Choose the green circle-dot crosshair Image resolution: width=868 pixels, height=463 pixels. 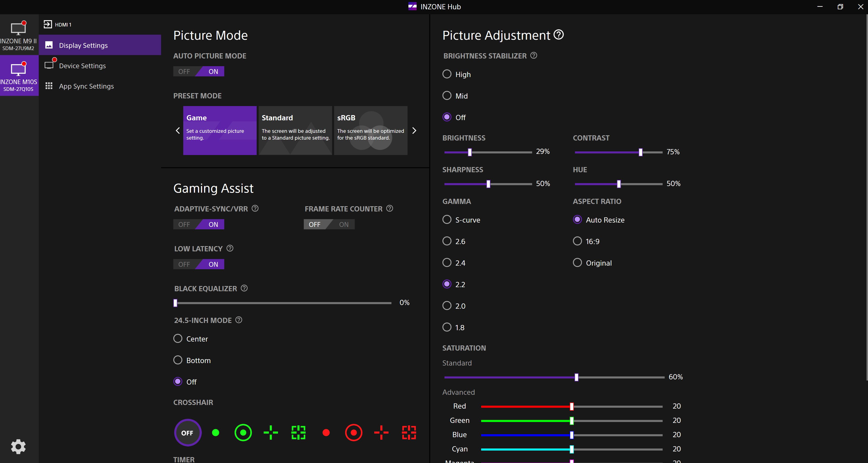coord(243,433)
